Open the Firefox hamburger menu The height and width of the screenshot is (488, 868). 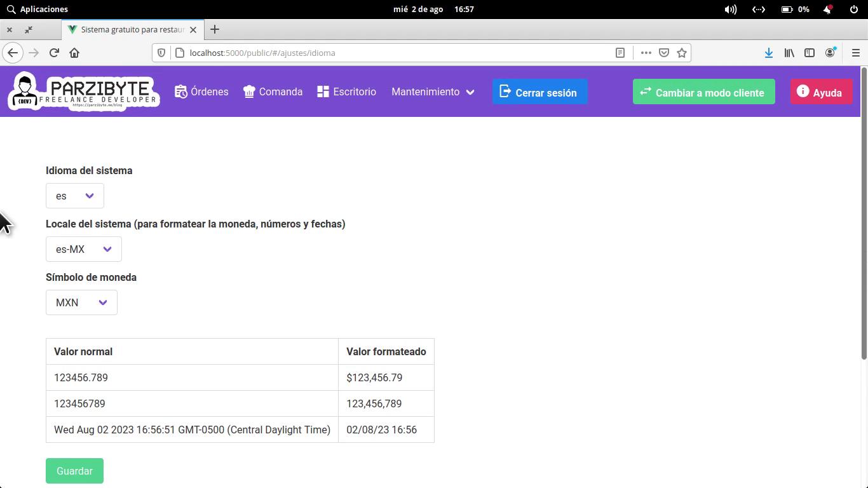(x=855, y=53)
